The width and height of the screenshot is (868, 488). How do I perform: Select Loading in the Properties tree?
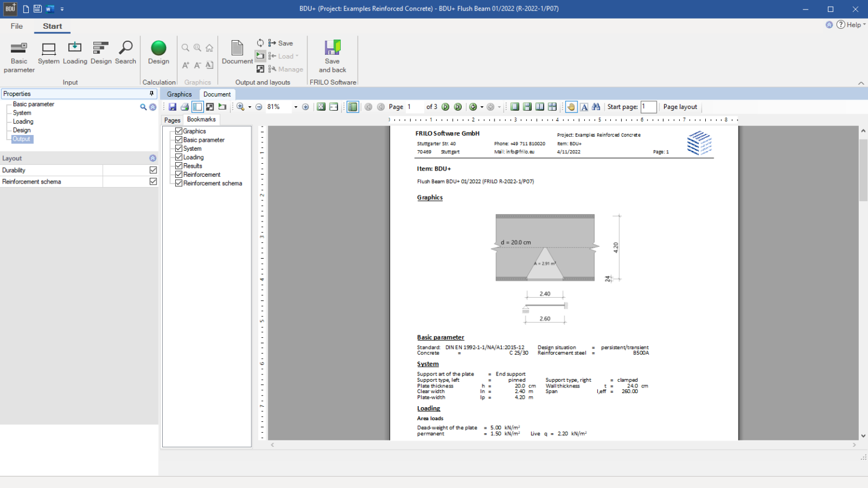pyautogui.click(x=23, y=121)
